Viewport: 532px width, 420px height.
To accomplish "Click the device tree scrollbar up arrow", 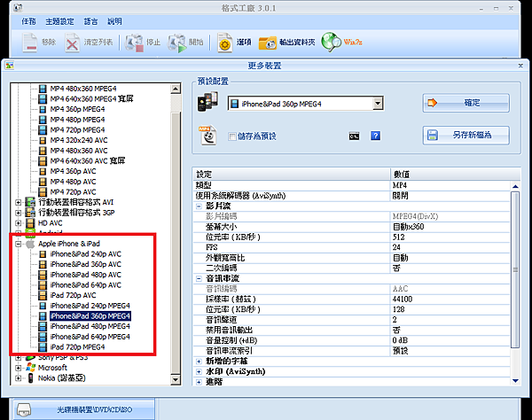I will point(176,89).
